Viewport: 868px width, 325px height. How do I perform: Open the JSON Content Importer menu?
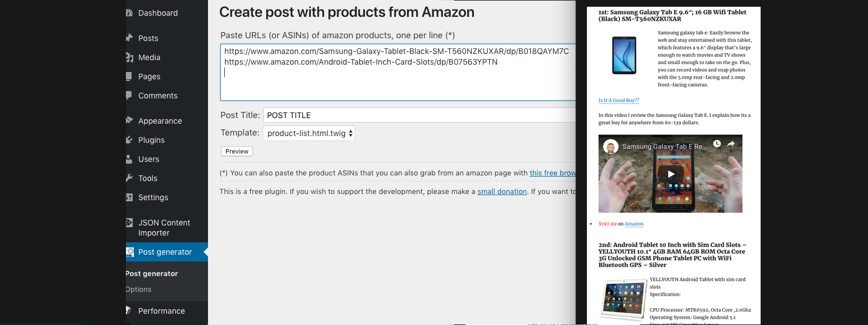(x=164, y=228)
